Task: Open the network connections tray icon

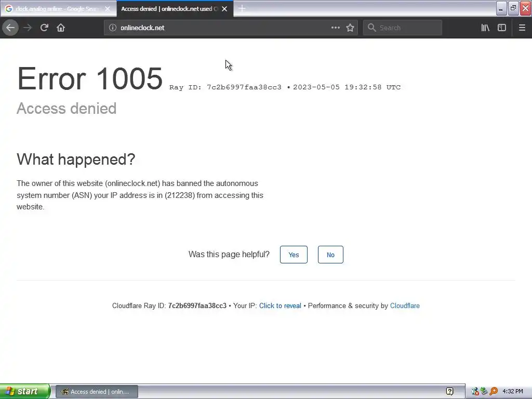Action: coord(475,392)
